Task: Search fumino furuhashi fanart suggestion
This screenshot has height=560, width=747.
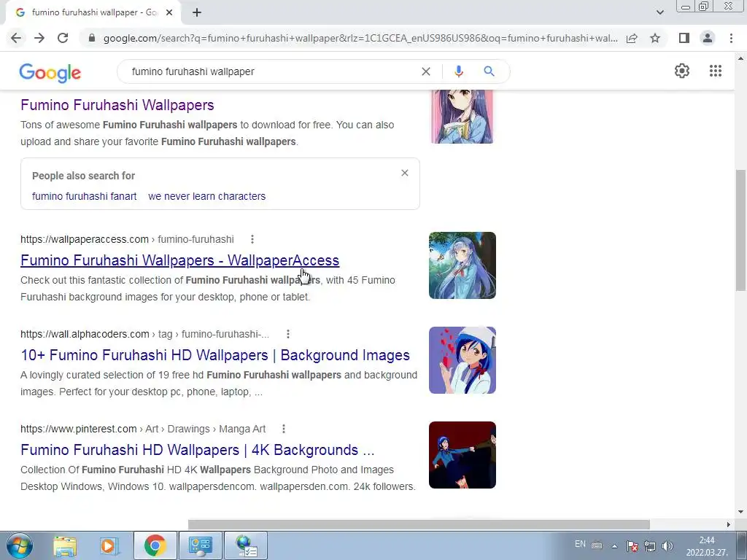Action: 85,196
